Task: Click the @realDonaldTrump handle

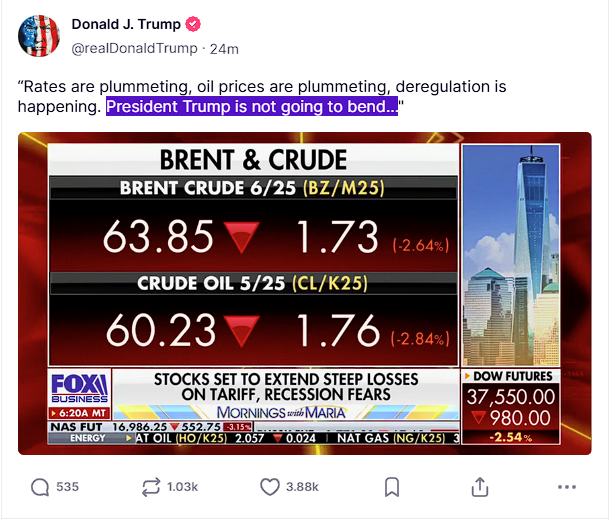Action: 134,48
